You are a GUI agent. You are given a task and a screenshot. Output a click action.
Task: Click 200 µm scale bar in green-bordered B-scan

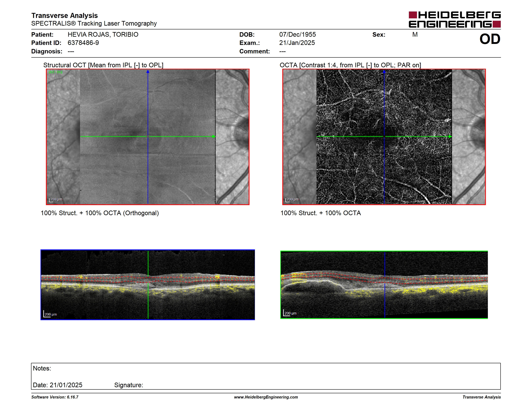coord(290,313)
